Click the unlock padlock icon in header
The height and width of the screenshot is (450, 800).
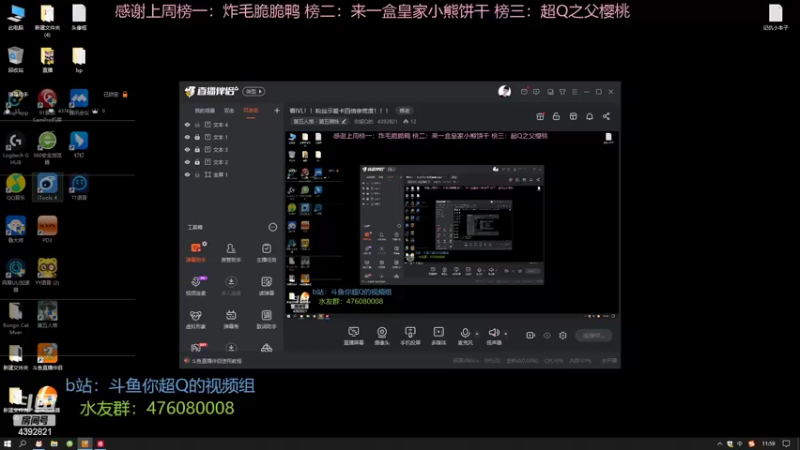coord(556,116)
